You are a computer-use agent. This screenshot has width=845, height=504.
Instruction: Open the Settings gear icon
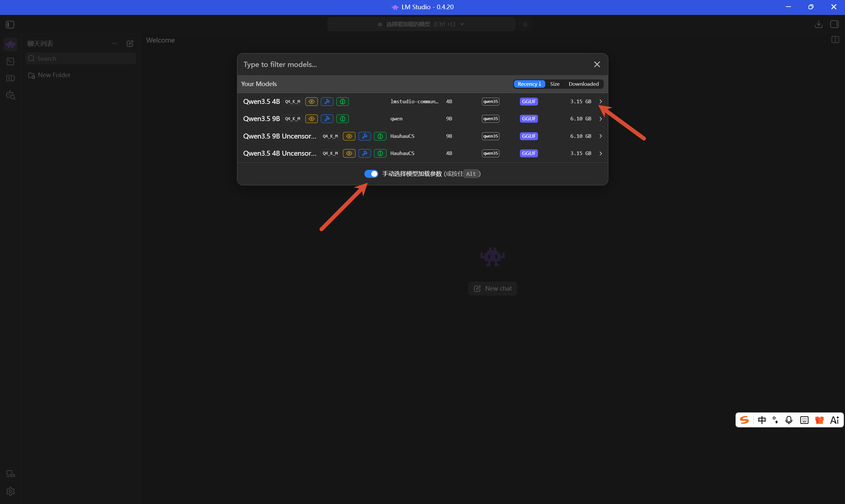(x=11, y=491)
